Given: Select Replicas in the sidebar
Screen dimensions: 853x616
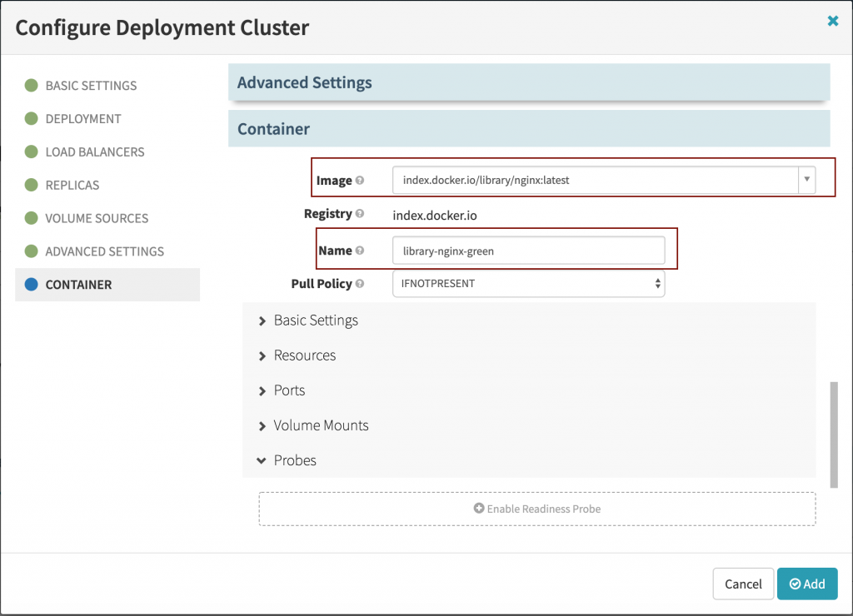Looking at the screenshot, I should click(72, 186).
